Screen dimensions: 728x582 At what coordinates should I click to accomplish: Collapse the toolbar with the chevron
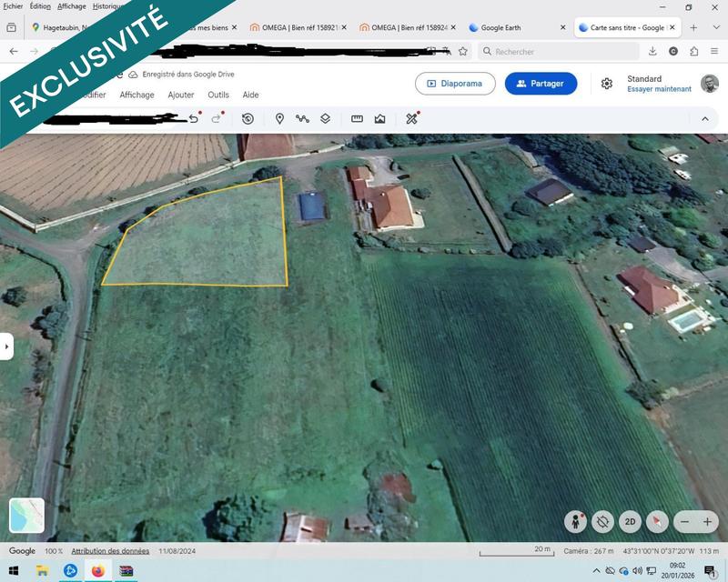(x=706, y=117)
